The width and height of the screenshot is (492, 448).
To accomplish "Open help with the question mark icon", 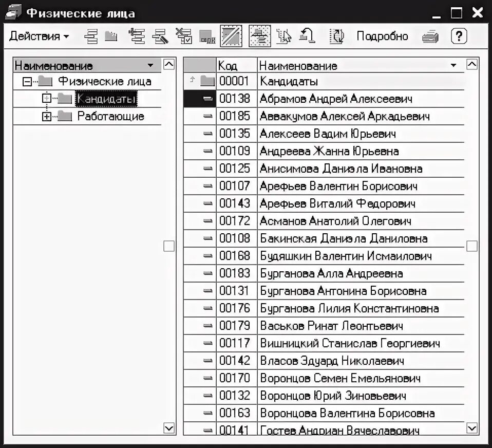I will point(459,36).
